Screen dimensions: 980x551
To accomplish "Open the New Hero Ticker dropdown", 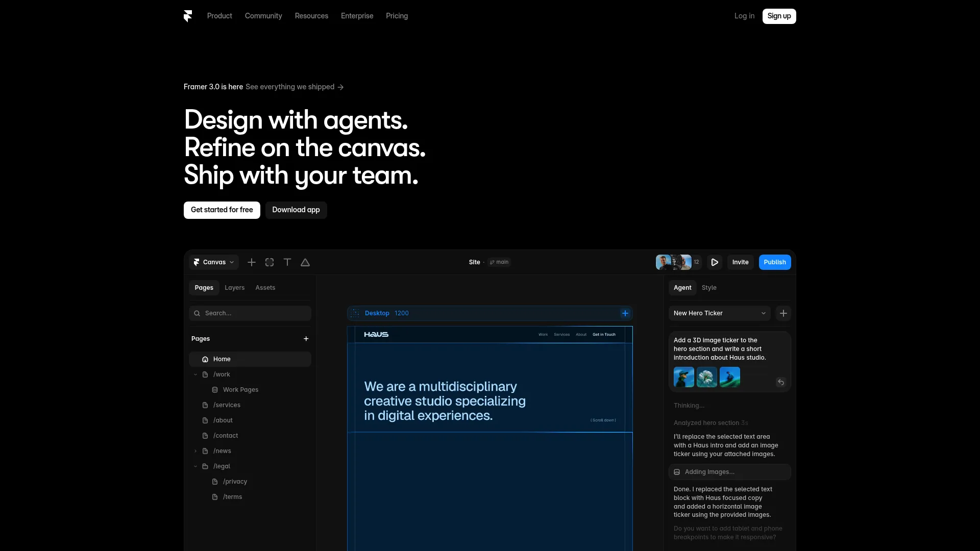I will 720,313.
